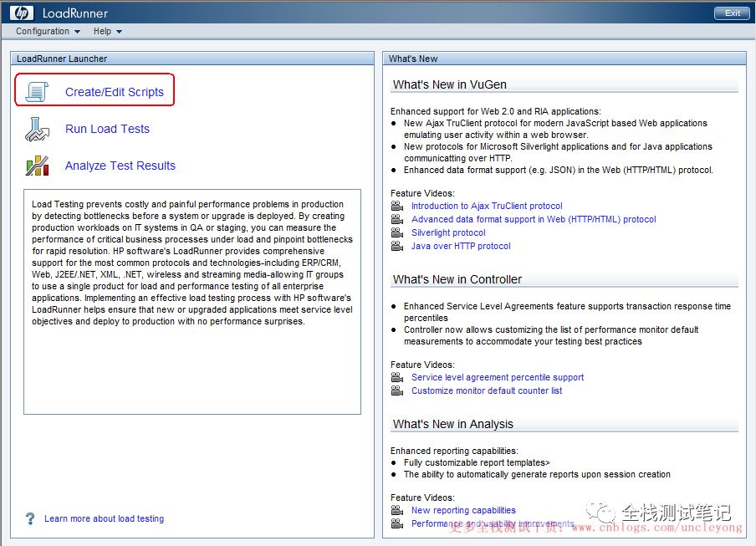Click video icon beside Customize monitor default counter

click(x=396, y=390)
